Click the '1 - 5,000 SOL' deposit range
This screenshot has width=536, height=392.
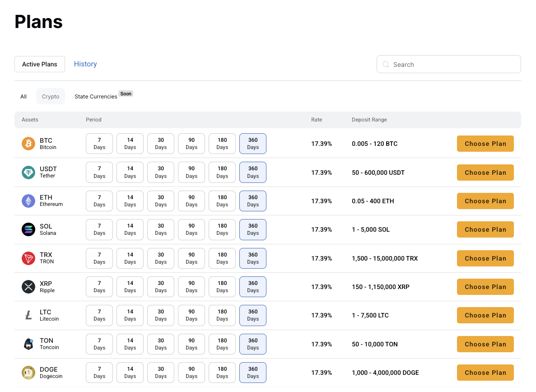(x=371, y=229)
